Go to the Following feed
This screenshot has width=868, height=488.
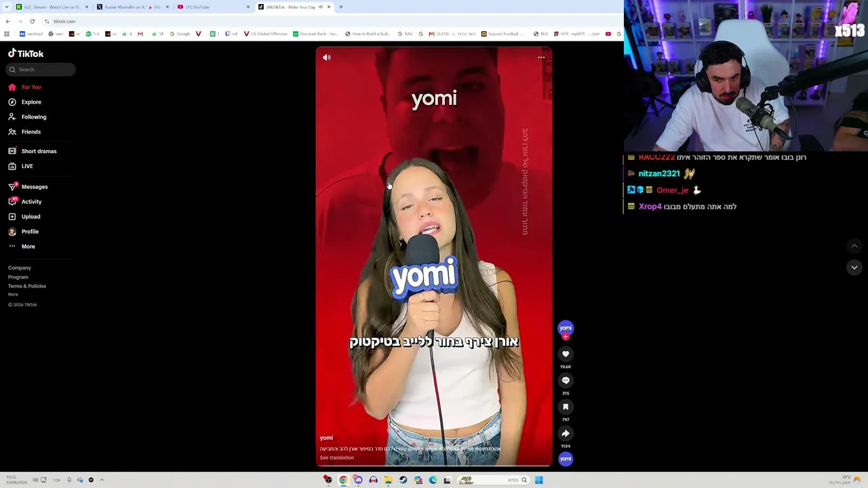[27, 117]
